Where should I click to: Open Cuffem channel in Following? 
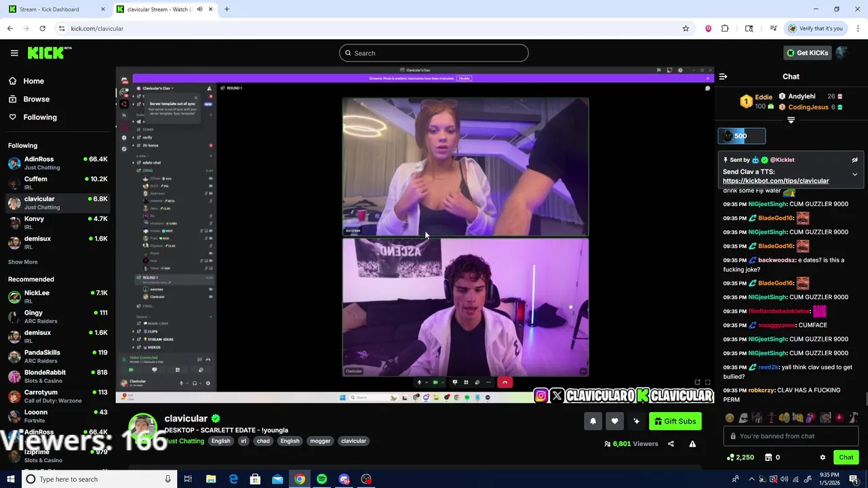[x=58, y=183]
